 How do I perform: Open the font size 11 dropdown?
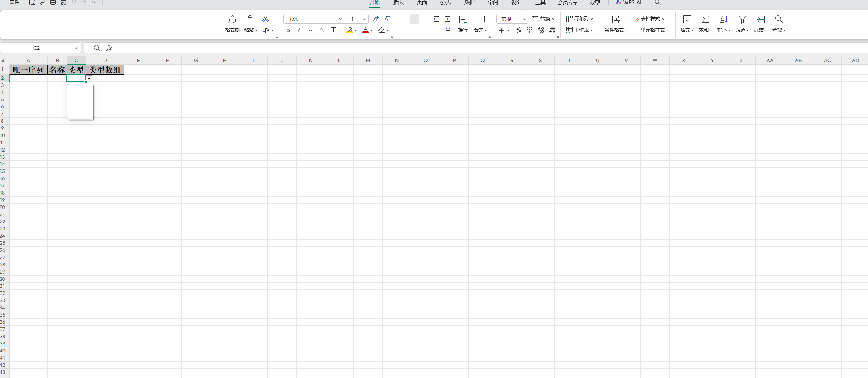[364, 19]
